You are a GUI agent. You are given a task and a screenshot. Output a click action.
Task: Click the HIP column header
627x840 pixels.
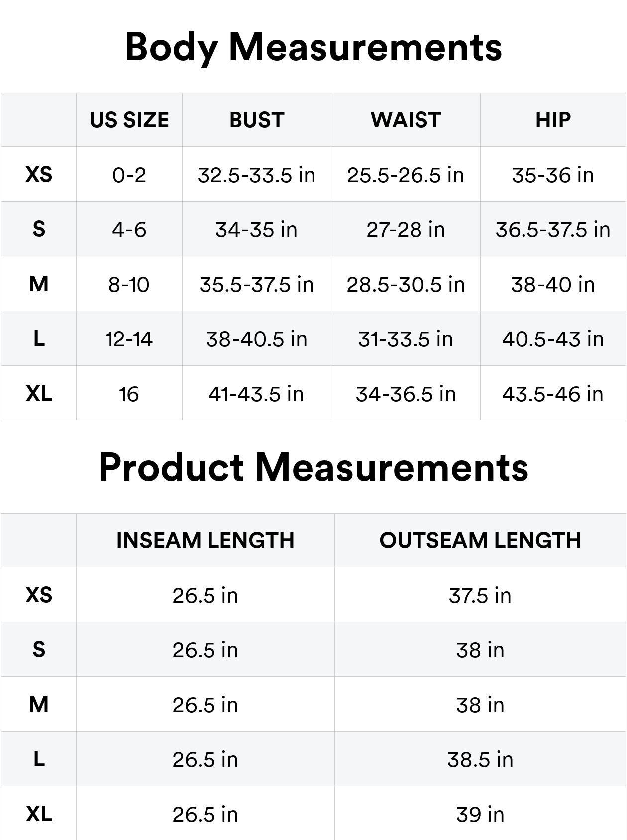(553, 120)
